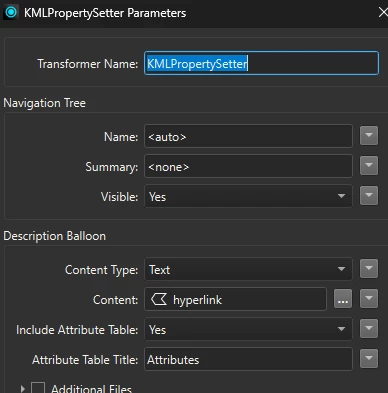
Task: Open the options arrow beside Content Type
Action: pyautogui.click(x=369, y=269)
